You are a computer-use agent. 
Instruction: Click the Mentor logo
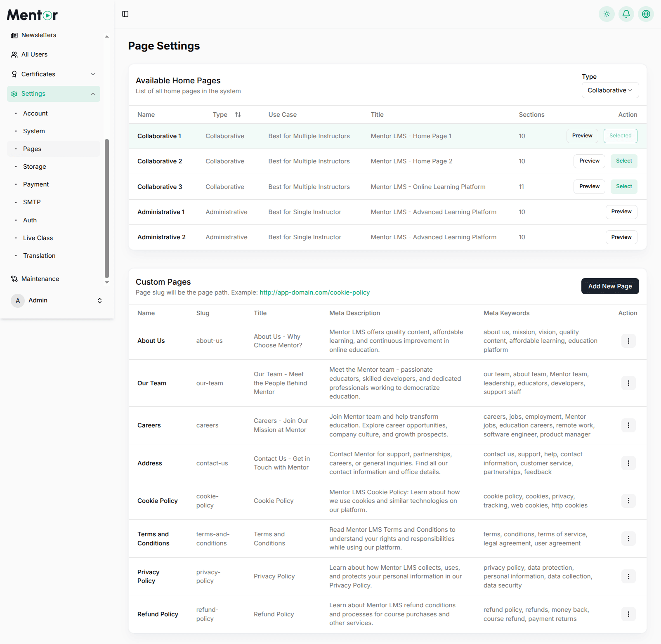pos(32,14)
